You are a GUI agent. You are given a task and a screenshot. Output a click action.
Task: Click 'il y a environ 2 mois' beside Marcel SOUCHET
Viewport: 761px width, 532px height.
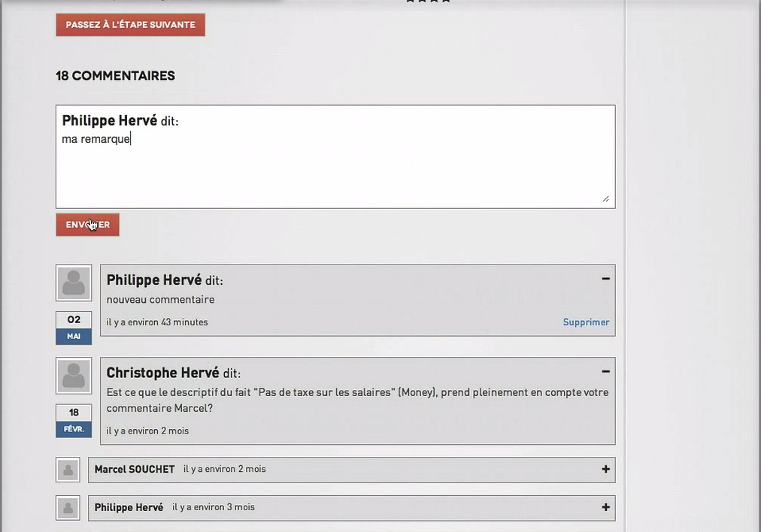[x=225, y=469]
